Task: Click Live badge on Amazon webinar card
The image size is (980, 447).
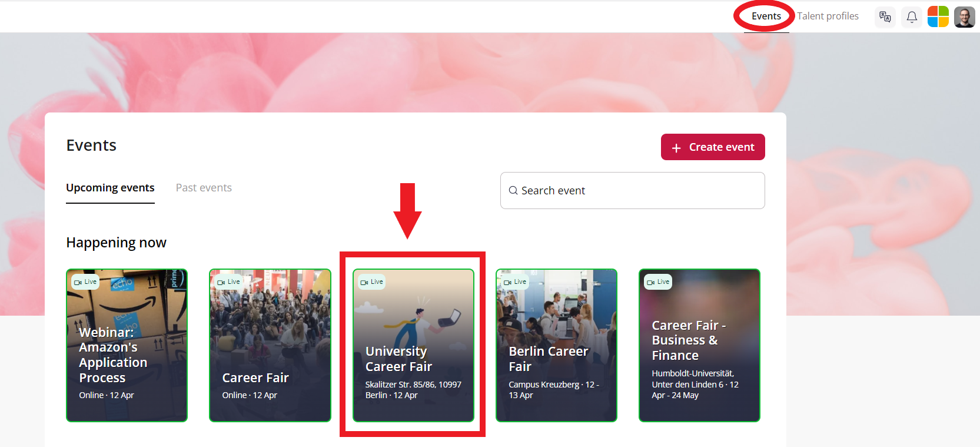Action: click(x=85, y=282)
